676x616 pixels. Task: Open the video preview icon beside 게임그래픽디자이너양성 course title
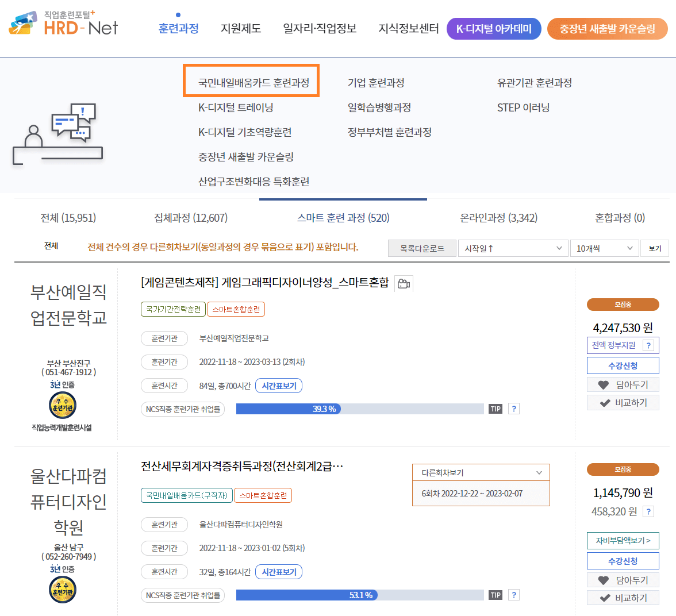(403, 283)
